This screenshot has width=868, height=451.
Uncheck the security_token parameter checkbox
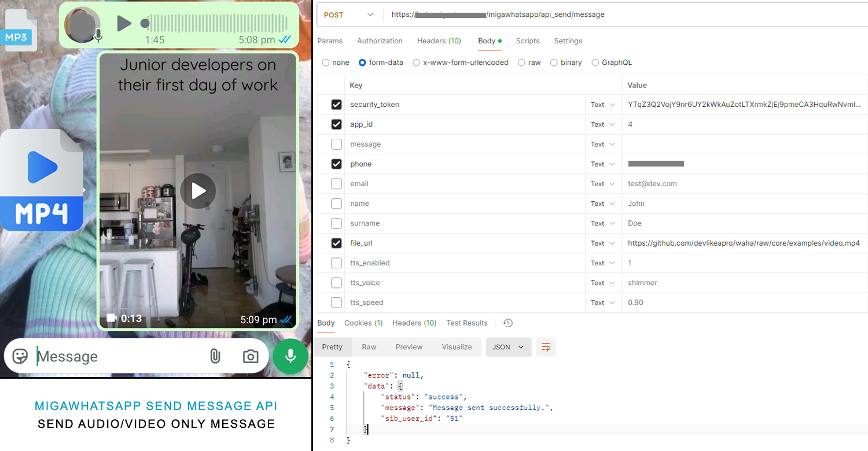click(x=336, y=105)
